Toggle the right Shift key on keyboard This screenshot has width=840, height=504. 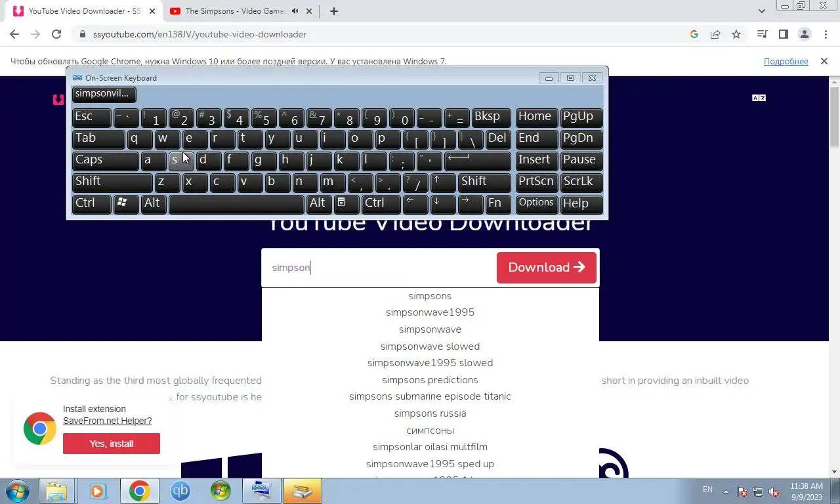click(x=484, y=182)
